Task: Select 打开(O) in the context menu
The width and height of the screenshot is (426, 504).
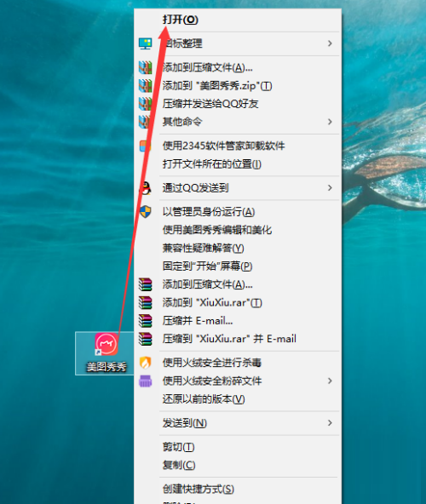Action: tap(180, 20)
